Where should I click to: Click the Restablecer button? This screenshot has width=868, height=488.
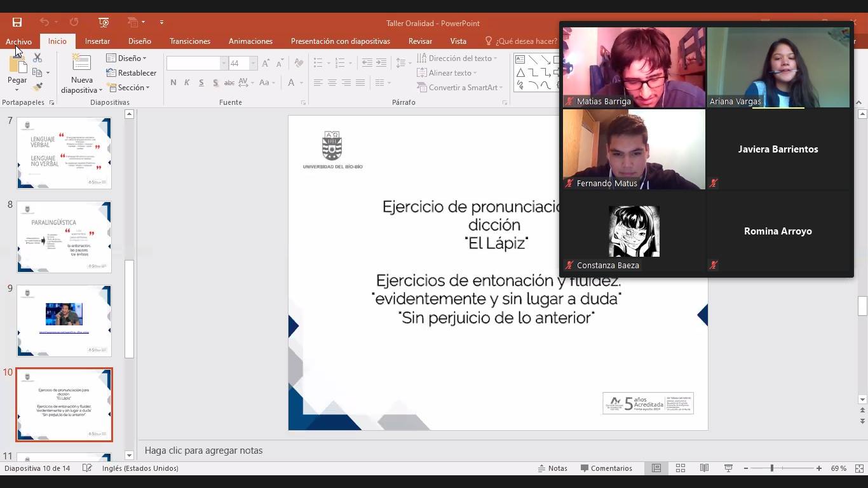[x=132, y=73]
